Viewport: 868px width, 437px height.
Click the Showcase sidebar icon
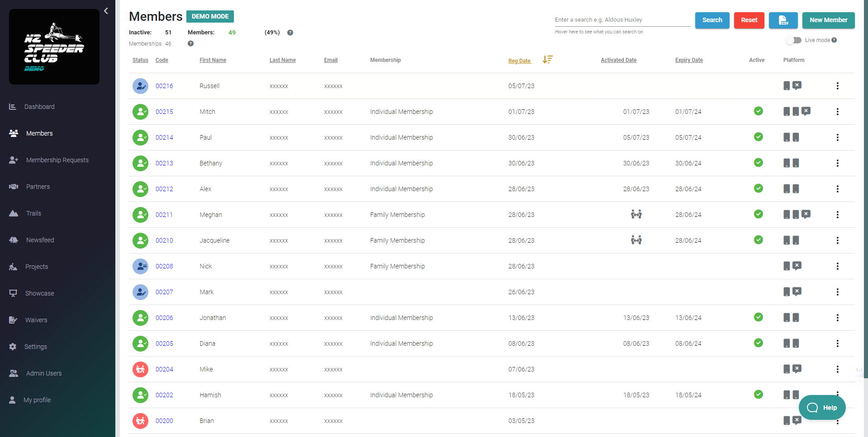pos(13,293)
